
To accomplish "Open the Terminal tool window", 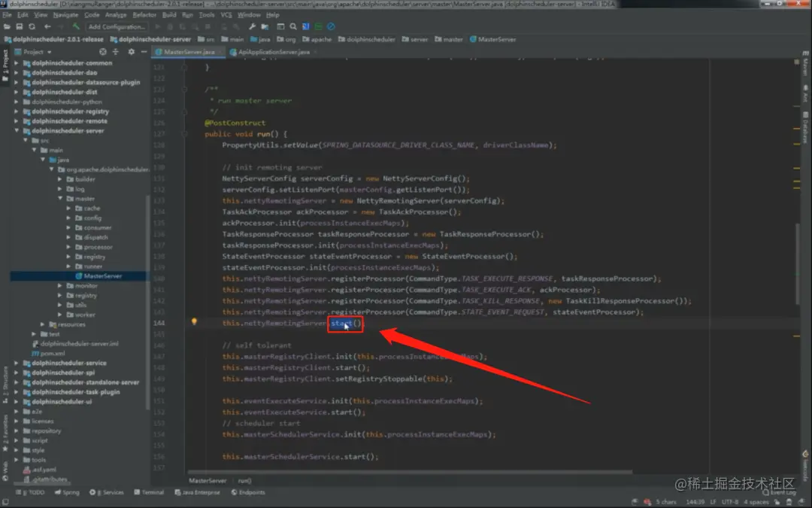I will point(149,492).
